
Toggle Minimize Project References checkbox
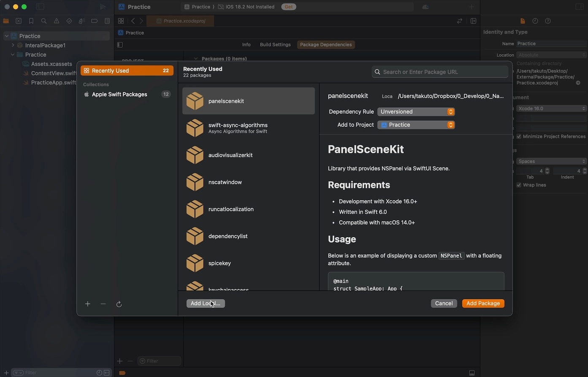pos(519,136)
